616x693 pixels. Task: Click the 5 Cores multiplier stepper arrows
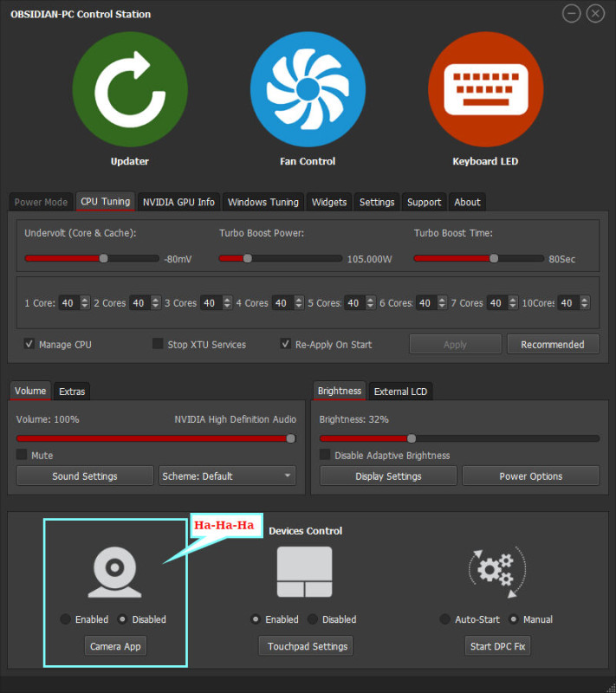coord(370,302)
